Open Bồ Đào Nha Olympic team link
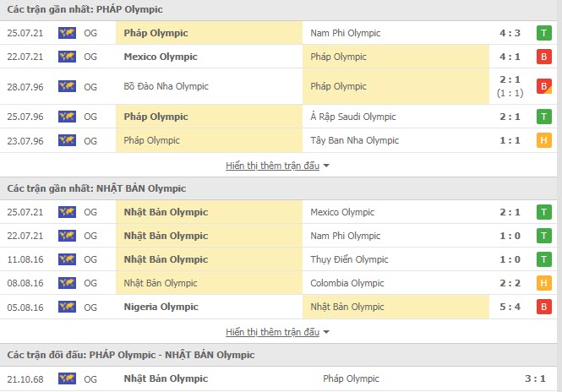 166,86
